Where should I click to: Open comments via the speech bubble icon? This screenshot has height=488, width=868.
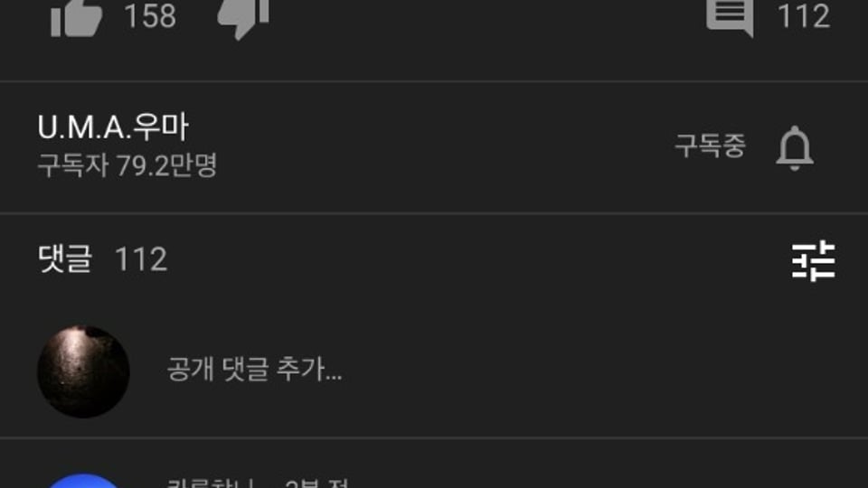coord(730,17)
